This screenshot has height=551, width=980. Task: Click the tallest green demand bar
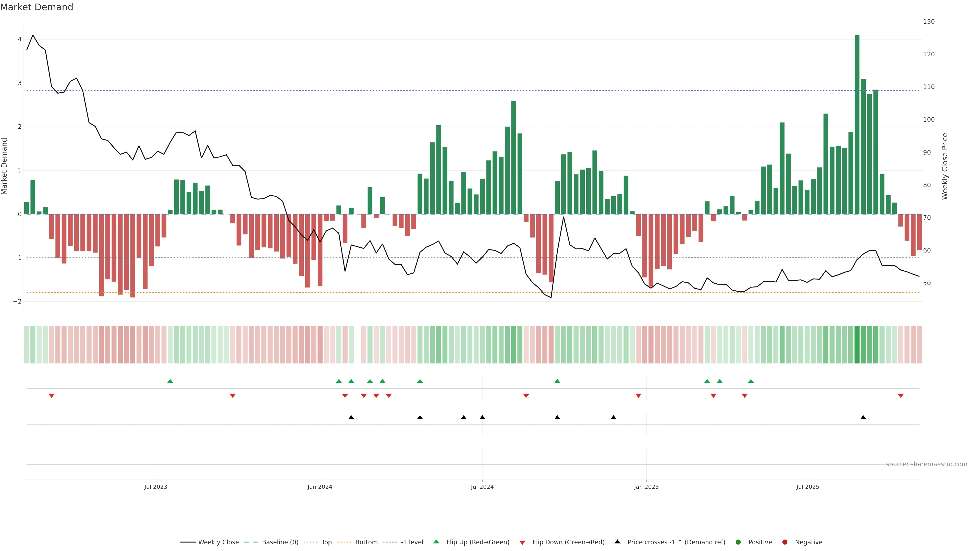coord(857,126)
